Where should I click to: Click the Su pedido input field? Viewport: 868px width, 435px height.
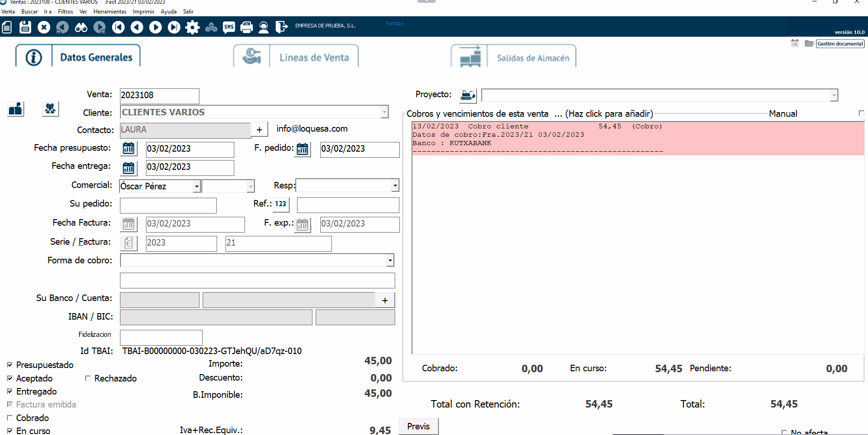click(168, 205)
